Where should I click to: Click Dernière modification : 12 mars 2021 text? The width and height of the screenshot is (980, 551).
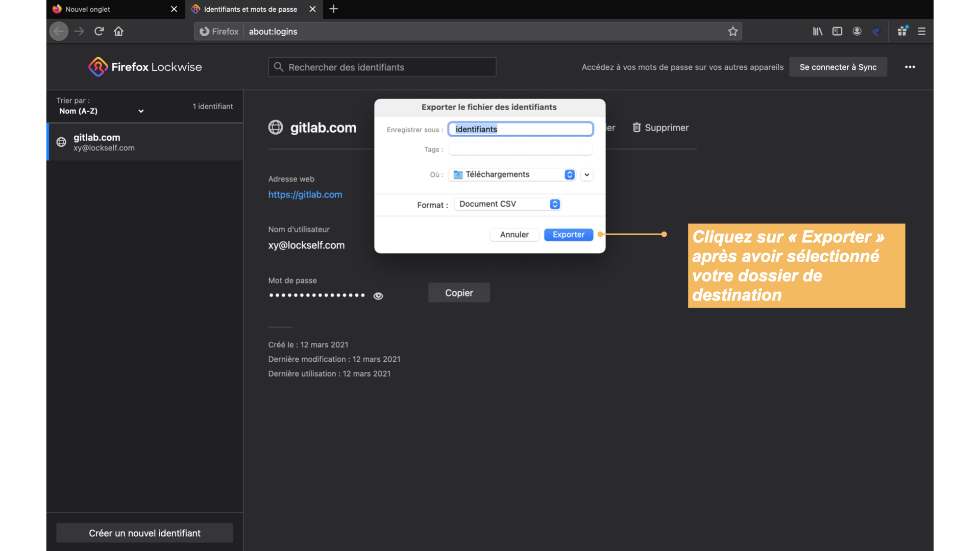point(334,359)
